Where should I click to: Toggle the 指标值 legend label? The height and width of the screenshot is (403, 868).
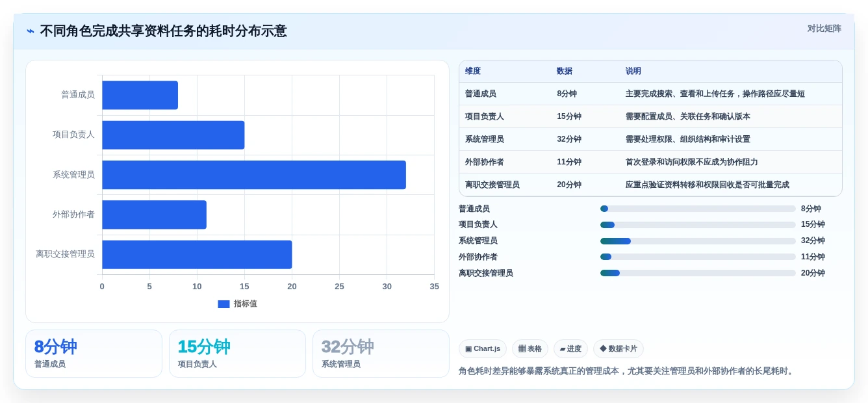[x=246, y=304]
